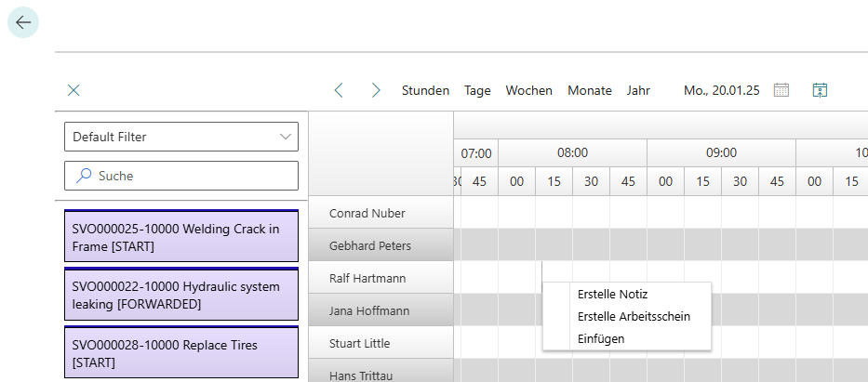
Task: Switch to Wochen view
Action: (x=528, y=91)
